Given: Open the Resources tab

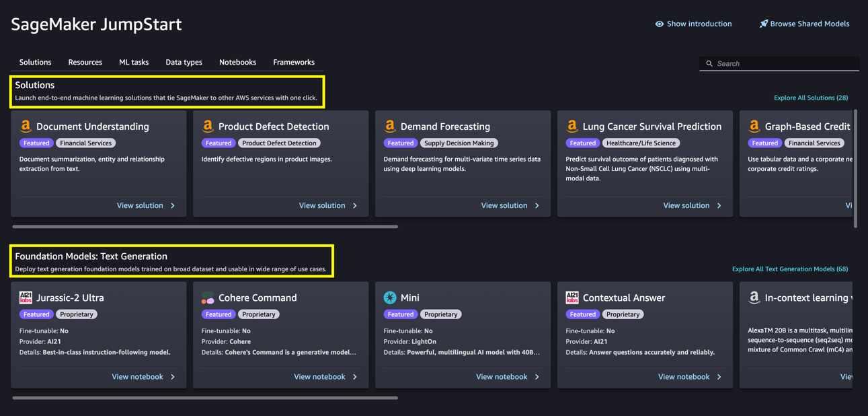Looking at the screenshot, I should [x=85, y=62].
